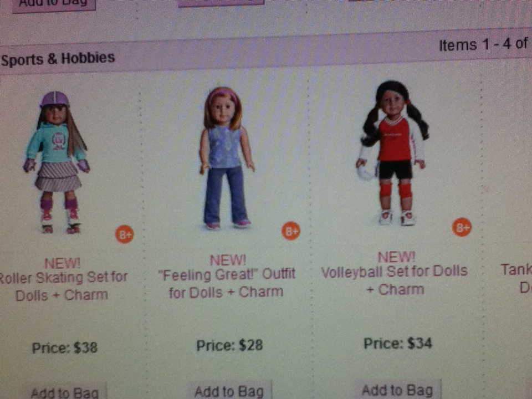Click the 8+ age badge under the volleyball doll

coord(462,227)
